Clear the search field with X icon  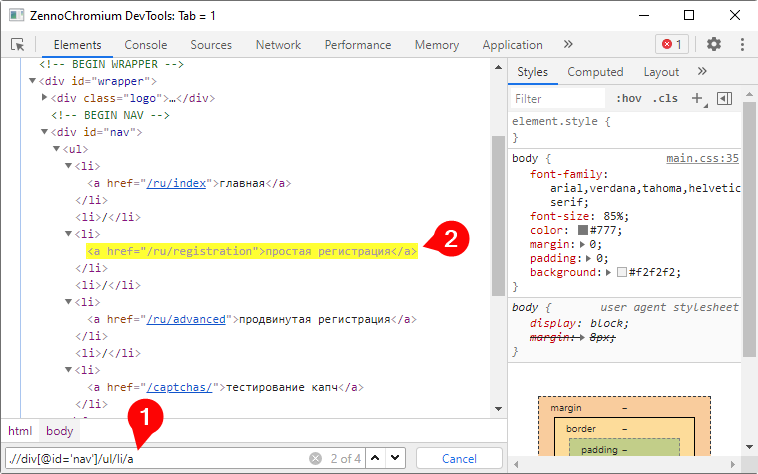[x=315, y=458]
